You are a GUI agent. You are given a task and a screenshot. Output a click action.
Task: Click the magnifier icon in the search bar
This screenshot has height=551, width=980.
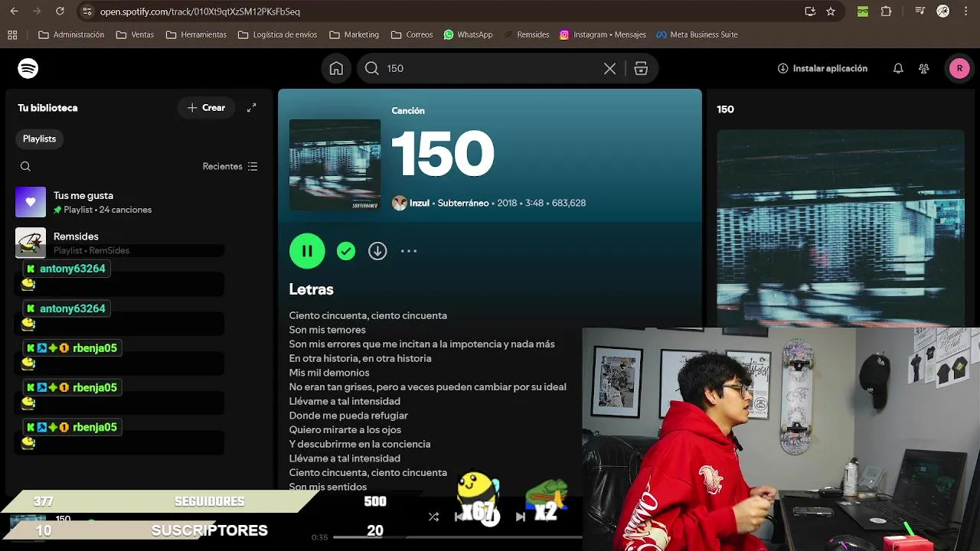[372, 68]
